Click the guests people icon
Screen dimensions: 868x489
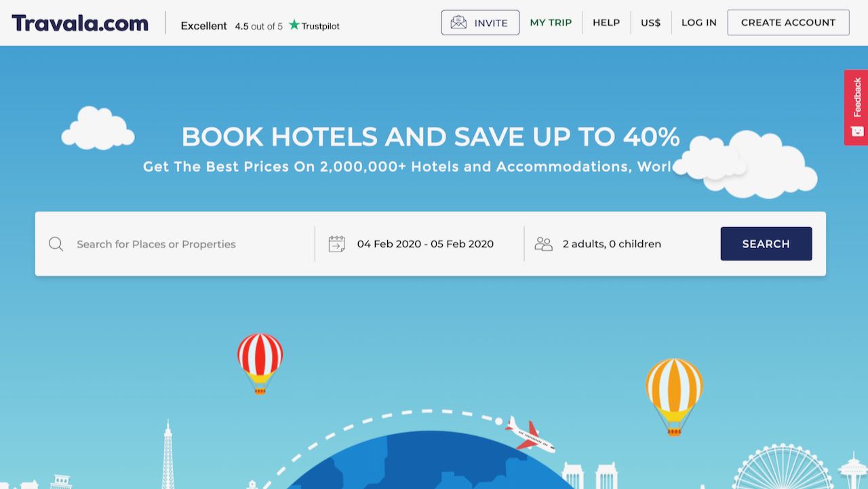(544, 244)
